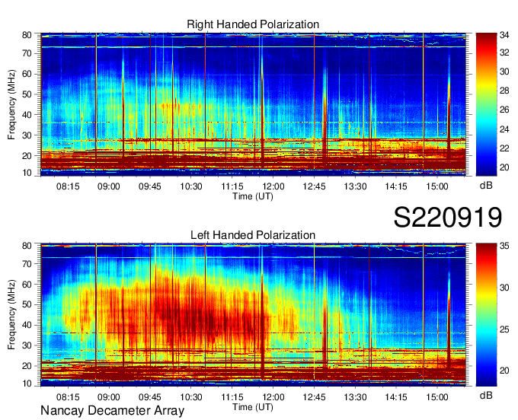Click the 'Right Handed Polarization' title

pyautogui.click(x=253, y=24)
